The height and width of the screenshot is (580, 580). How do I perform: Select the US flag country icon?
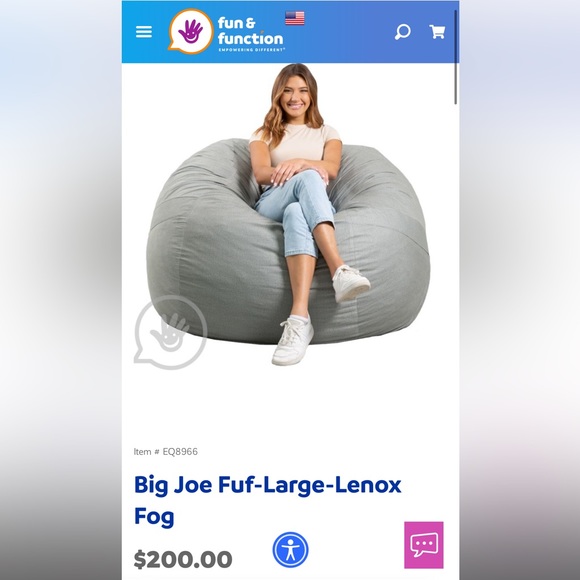pyautogui.click(x=295, y=18)
